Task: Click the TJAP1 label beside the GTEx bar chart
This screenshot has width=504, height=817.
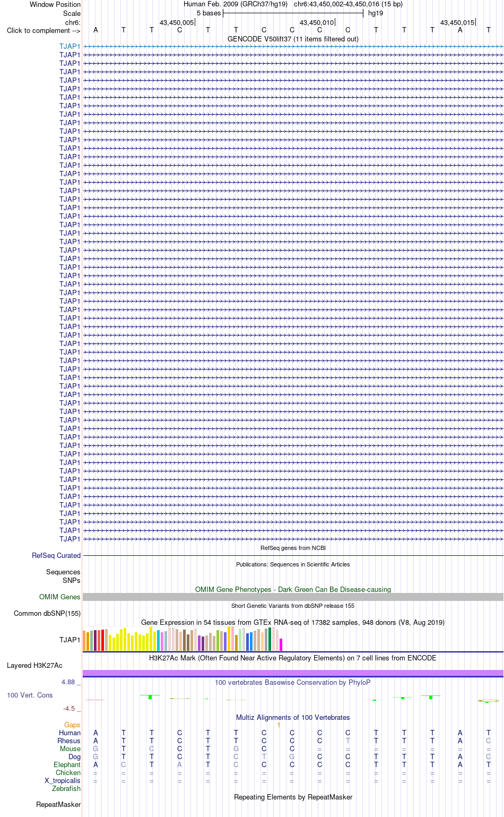Action: tap(70, 640)
